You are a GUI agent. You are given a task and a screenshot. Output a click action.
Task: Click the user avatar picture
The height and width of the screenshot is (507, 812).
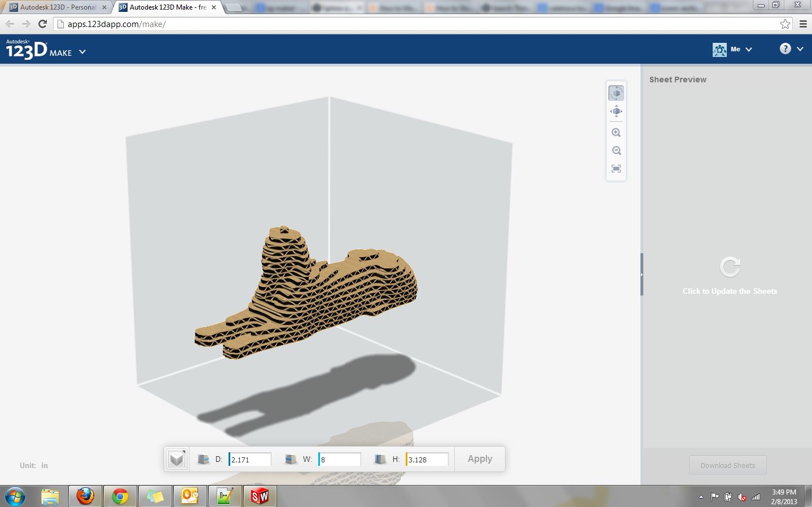(x=719, y=50)
